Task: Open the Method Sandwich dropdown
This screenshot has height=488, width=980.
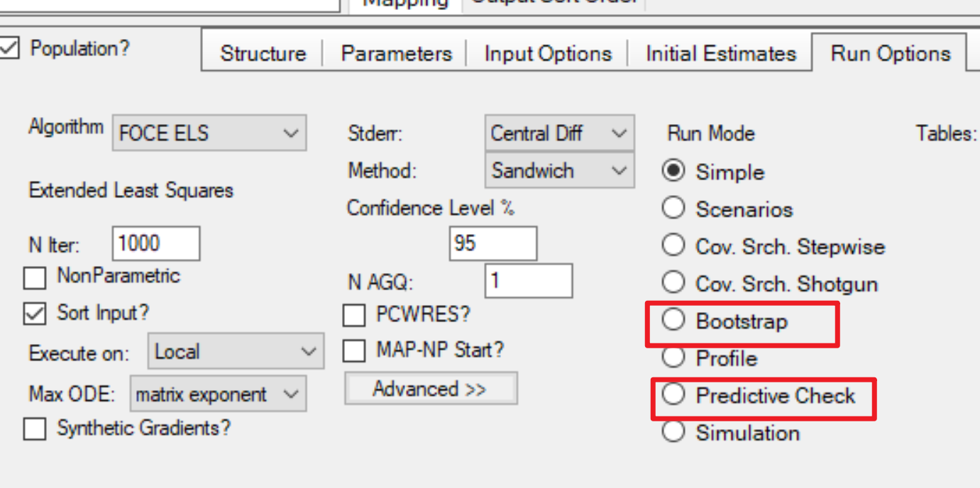Action: click(x=560, y=171)
